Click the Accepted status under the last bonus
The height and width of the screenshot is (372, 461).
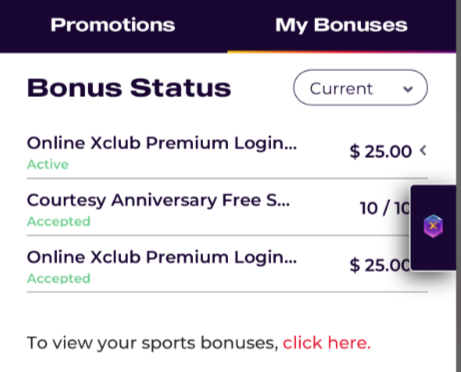(59, 278)
